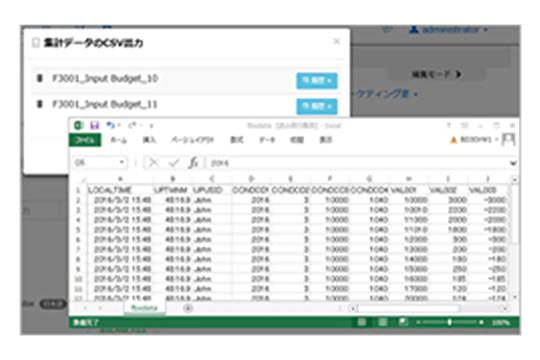Expand the formula bar with the chevron
540x360 pixels.
[x=513, y=163]
